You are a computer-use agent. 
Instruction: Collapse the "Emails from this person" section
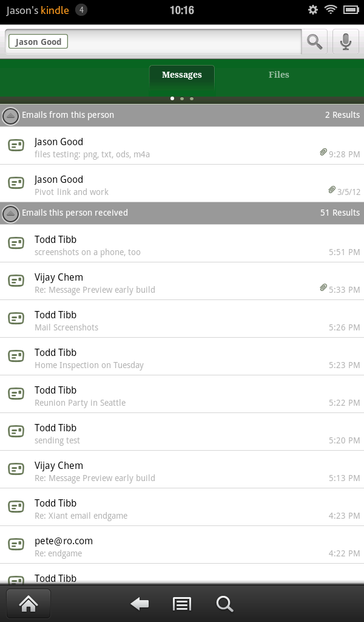coord(11,115)
